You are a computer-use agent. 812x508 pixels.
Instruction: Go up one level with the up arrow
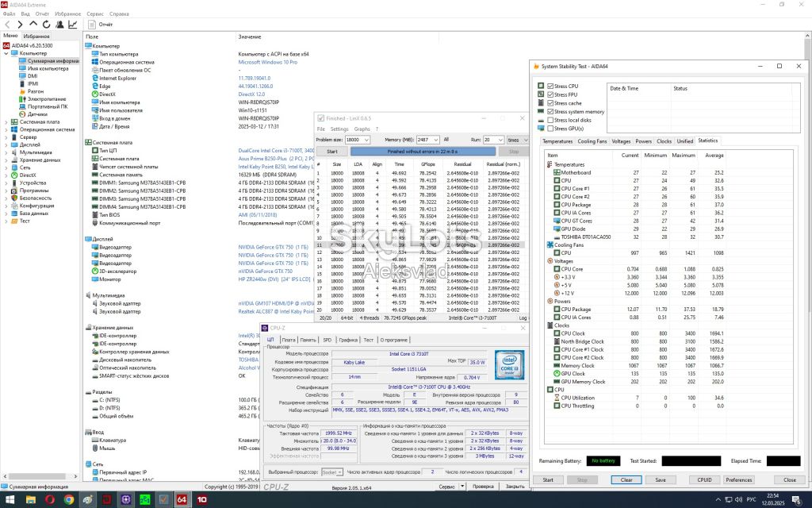(x=33, y=25)
